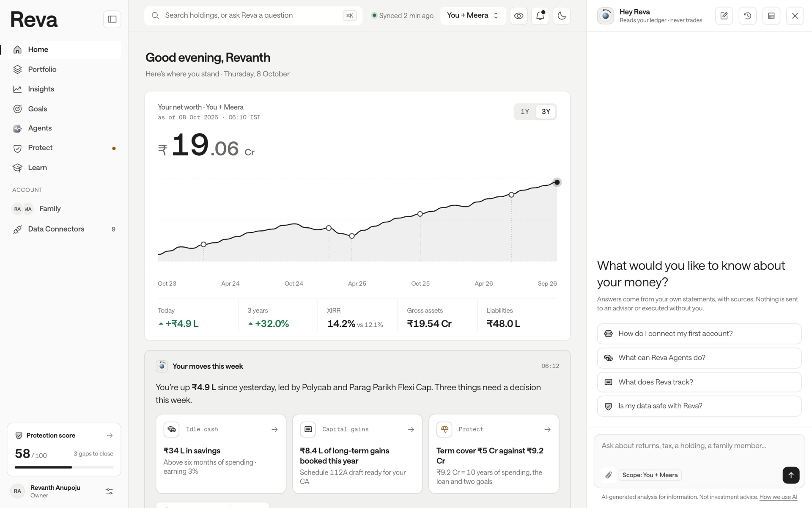Go to Portfolio in sidebar
Viewport: 812px width, 508px height.
pyautogui.click(x=64, y=69)
